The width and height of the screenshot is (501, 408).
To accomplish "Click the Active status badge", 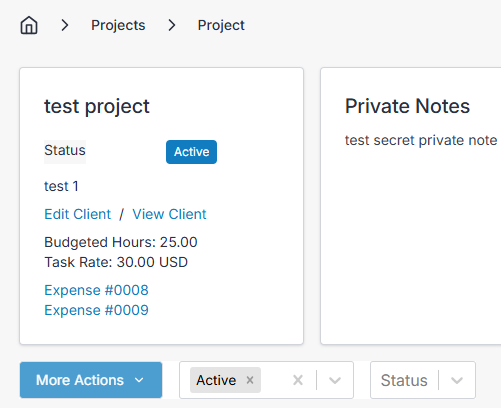I will (191, 152).
